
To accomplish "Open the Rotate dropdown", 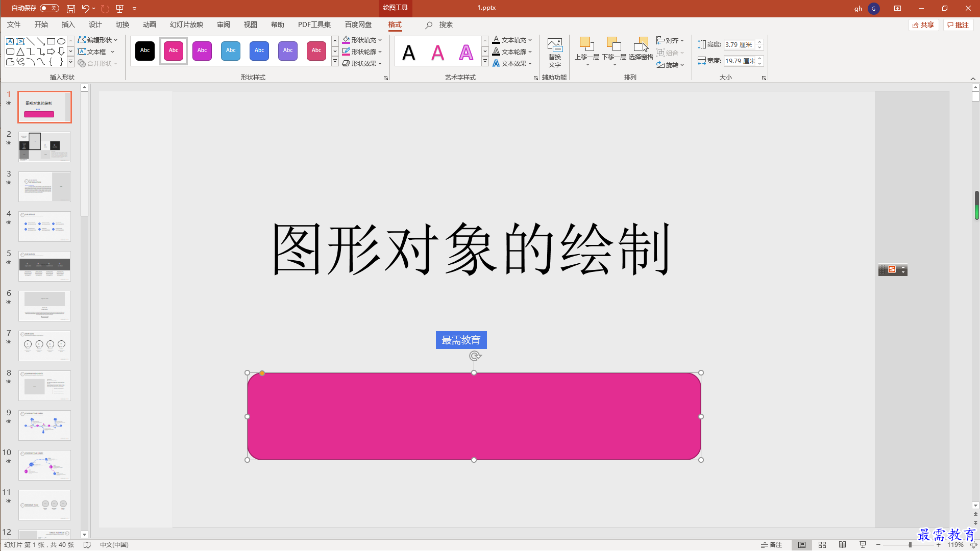I will coord(670,65).
